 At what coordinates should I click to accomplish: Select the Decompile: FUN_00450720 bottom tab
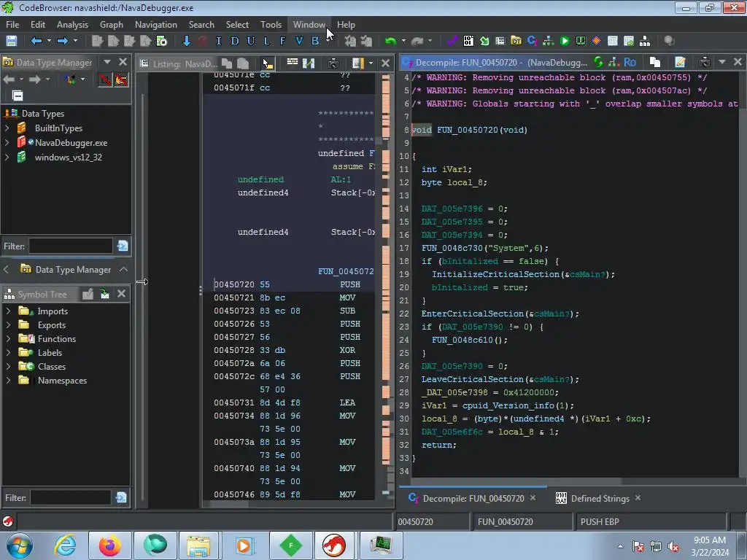pyautogui.click(x=473, y=499)
